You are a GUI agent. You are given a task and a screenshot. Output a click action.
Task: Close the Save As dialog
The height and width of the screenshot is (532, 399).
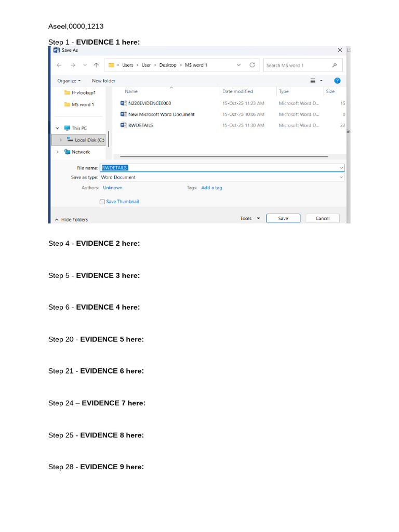point(340,50)
